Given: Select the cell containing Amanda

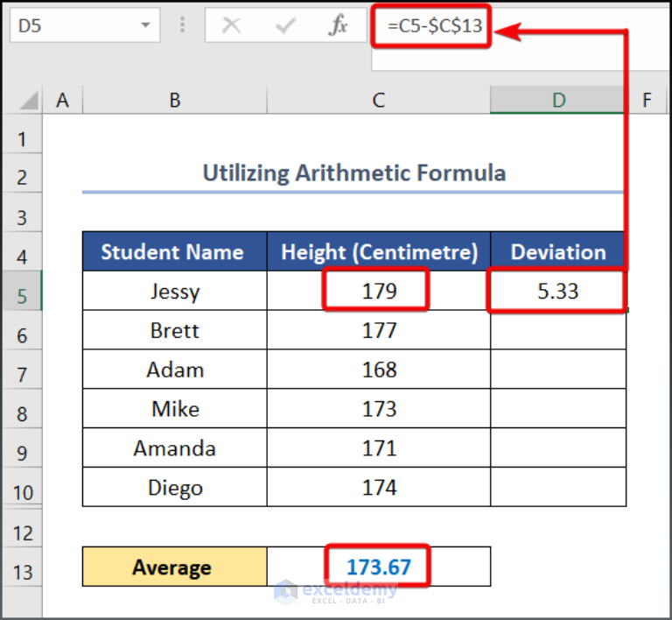Looking at the screenshot, I should pos(174,448).
